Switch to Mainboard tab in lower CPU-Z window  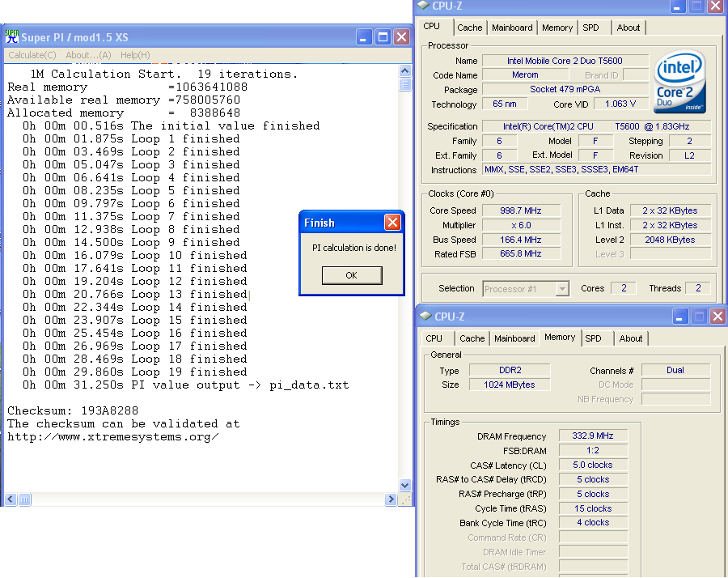(x=514, y=338)
